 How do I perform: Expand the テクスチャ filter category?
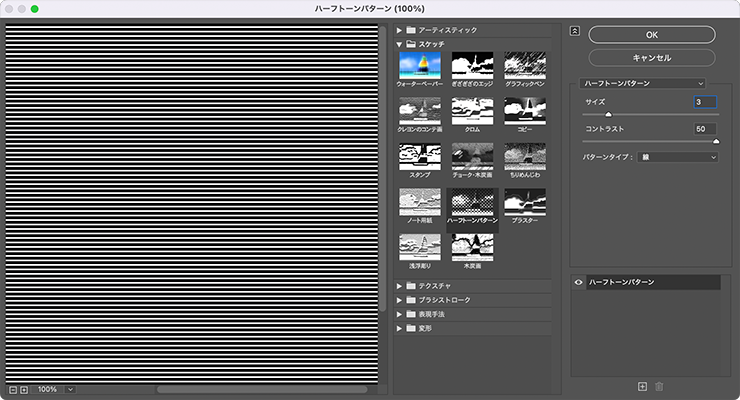tap(400, 286)
